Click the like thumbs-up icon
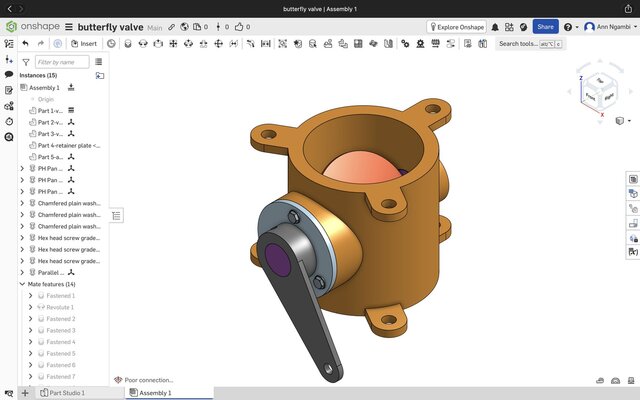 [239, 27]
